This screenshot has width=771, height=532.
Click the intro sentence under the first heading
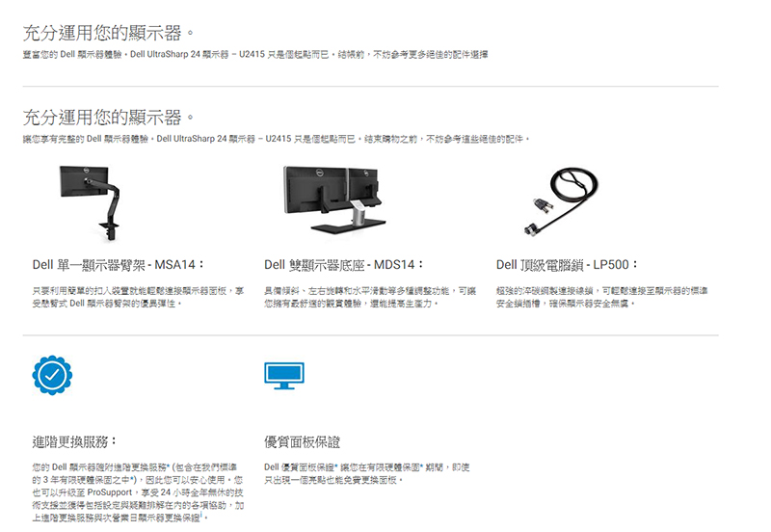pos(255,54)
